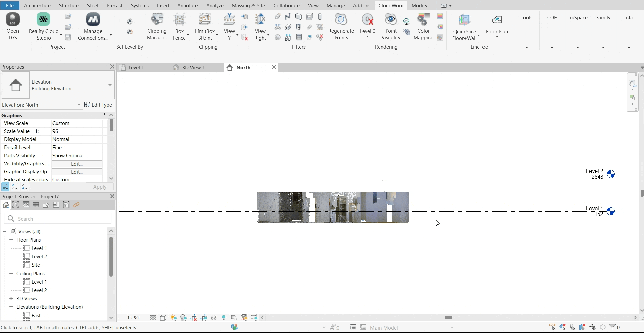The width and height of the screenshot is (644, 333).
Task: Open the Clipping Manager tool
Action: click(157, 27)
